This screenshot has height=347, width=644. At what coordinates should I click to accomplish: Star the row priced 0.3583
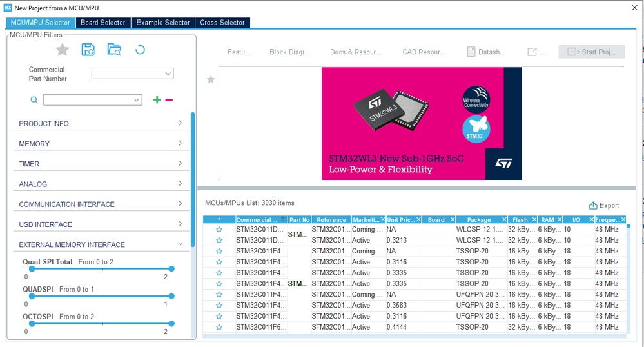pos(219,306)
